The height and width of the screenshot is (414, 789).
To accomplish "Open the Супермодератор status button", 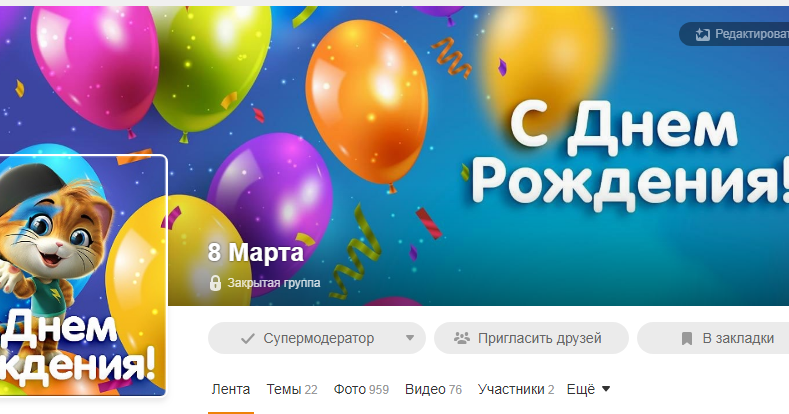I will click(317, 338).
